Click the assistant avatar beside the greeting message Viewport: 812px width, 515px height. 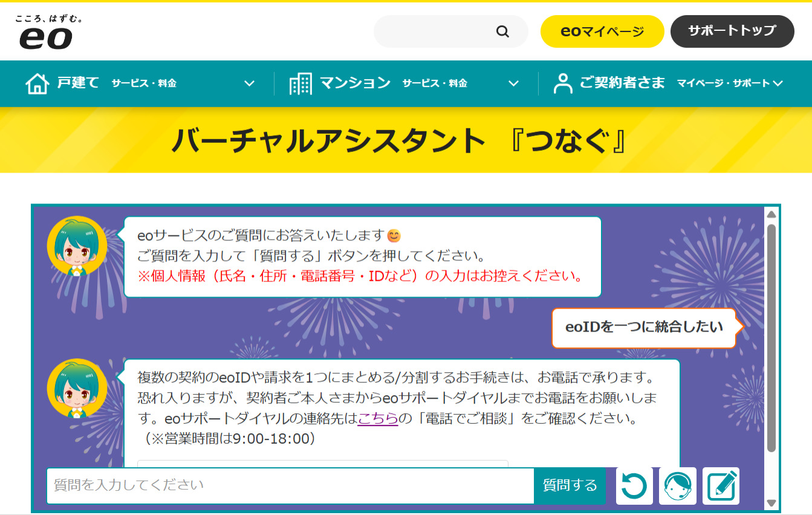[77, 246]
